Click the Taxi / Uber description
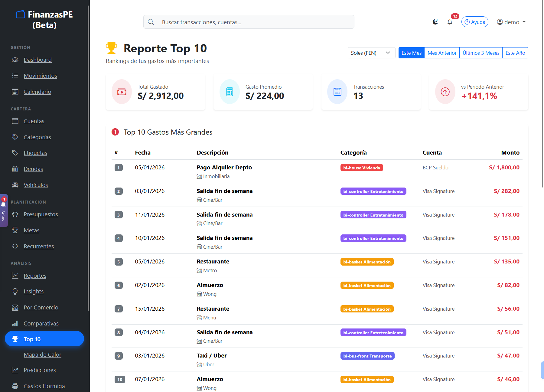 pyautogui.click(x=212, y=356)
